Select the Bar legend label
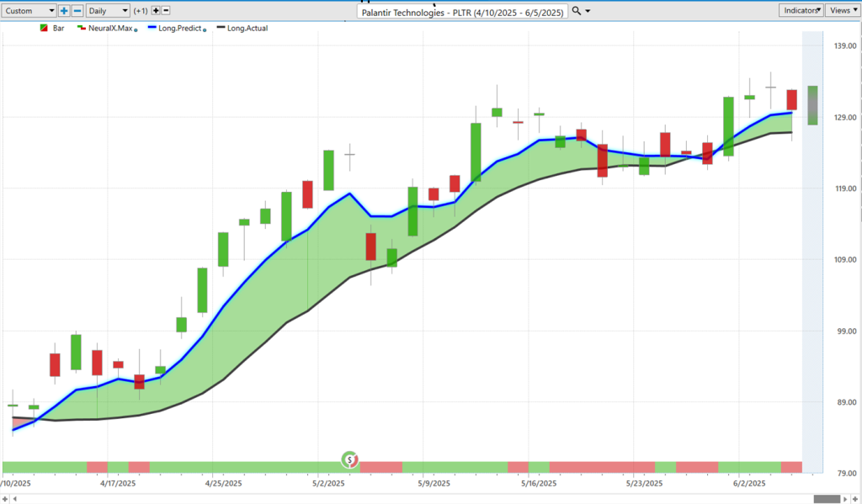 pyautogui.click(x=58, y=28)
